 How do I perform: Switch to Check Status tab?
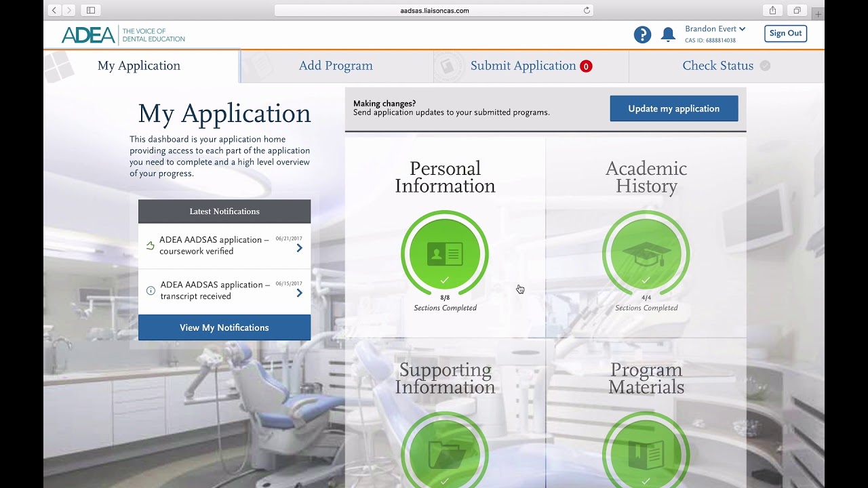(726, 66)
